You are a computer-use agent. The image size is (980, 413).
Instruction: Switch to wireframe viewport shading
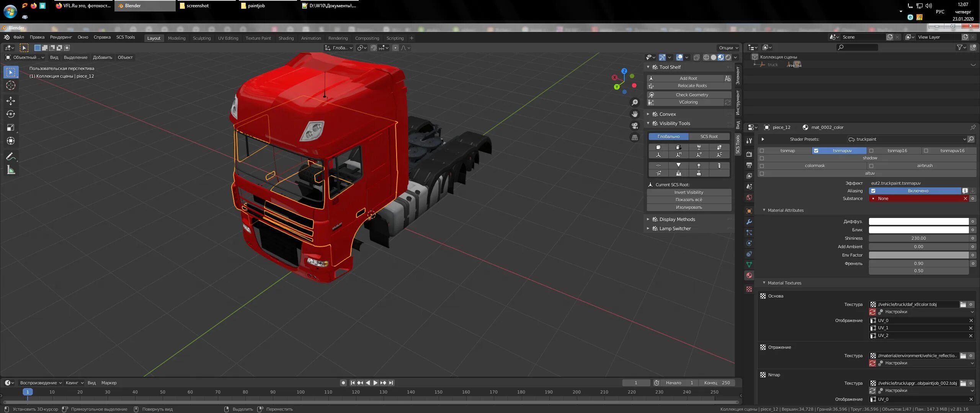pyautogui.click(x=706, y=57)
